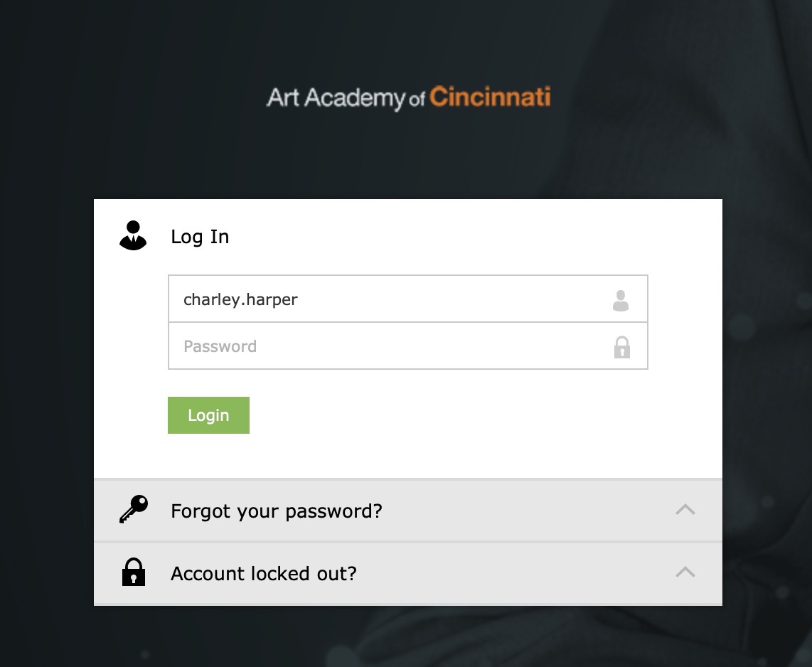
Task: Select the Password input field
Action: click(407, 346)
